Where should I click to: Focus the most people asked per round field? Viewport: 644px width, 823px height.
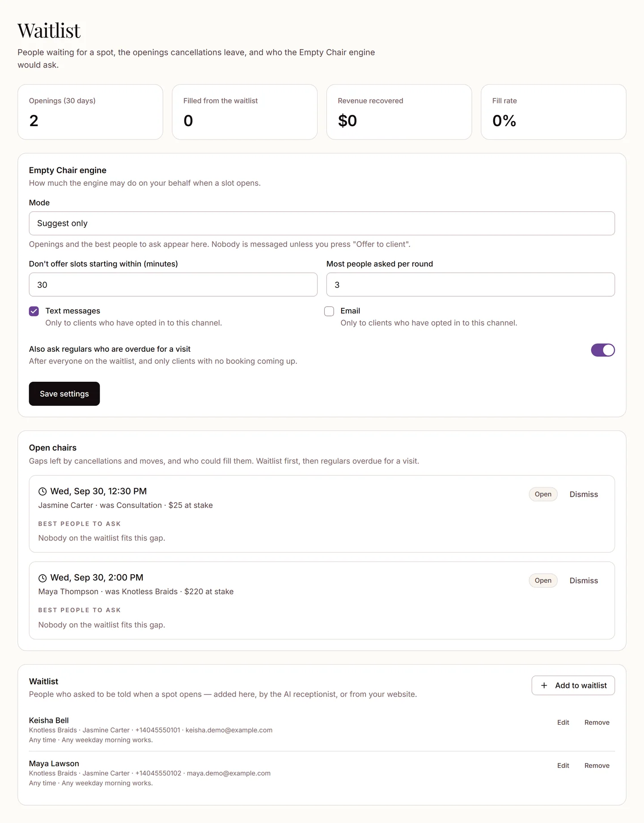coord(470,285)
